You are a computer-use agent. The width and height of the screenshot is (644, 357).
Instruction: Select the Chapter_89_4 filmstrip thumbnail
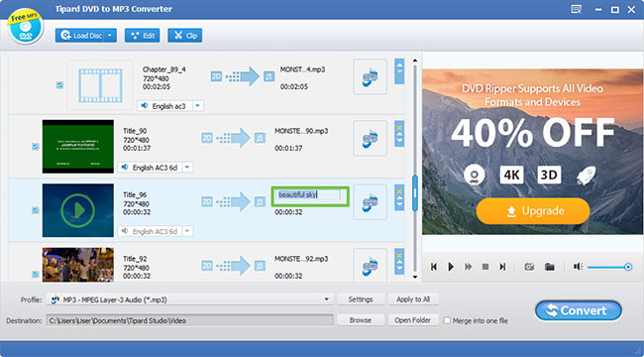101,85
